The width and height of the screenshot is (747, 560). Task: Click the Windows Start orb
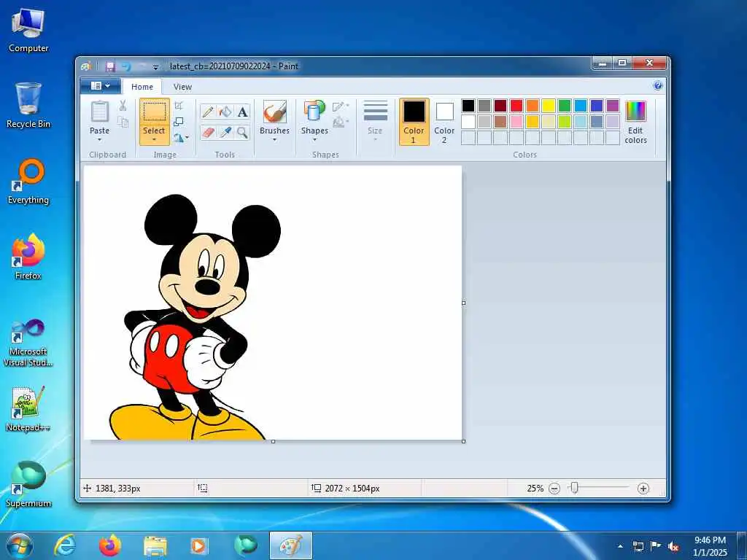pos(20,545)
